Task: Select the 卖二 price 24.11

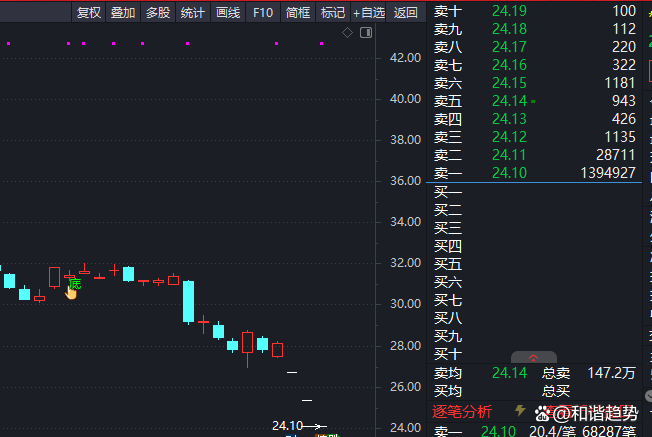Action: [x=509, y=155]
